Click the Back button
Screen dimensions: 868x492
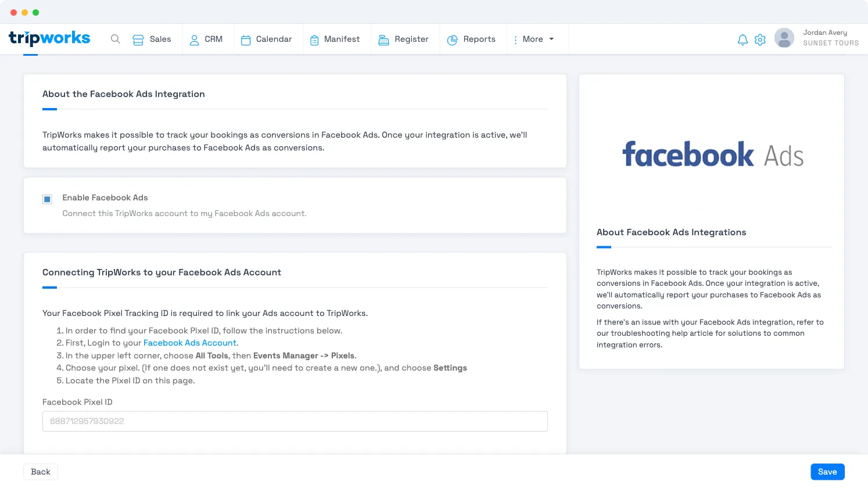pyautogui.click(x=41, y=472)
